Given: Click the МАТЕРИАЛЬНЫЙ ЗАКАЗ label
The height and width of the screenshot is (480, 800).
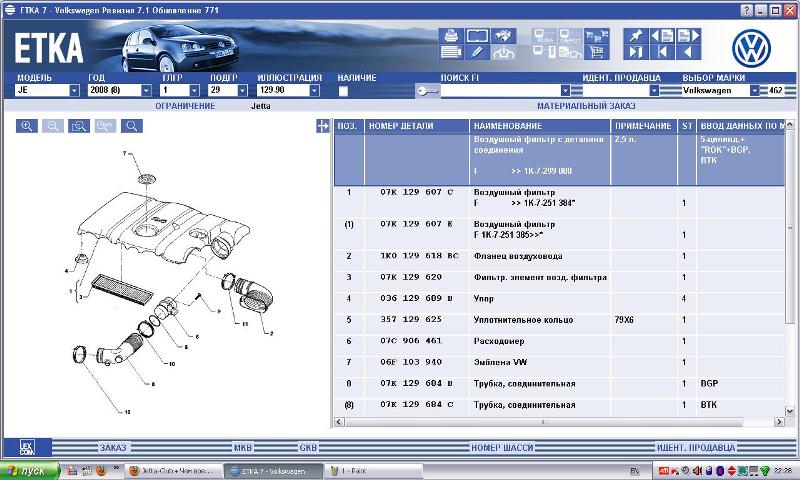Looking at the screenshot, I should [x=586, y=106].
